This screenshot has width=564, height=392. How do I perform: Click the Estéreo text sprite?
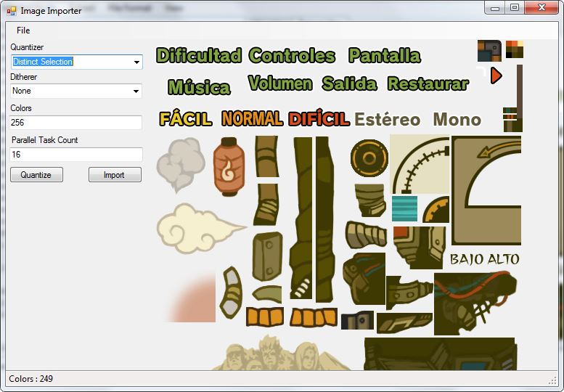pyautogui.click(x=388, y=119)
